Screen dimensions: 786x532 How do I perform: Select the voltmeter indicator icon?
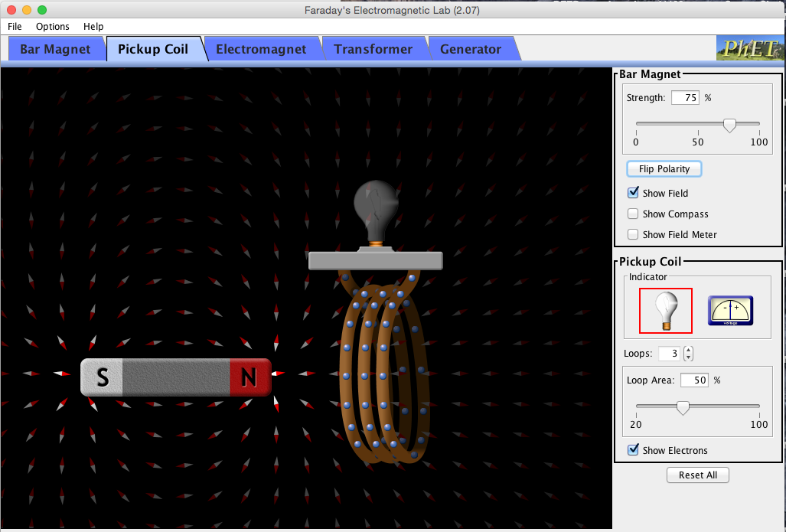[x=730, y=310]
